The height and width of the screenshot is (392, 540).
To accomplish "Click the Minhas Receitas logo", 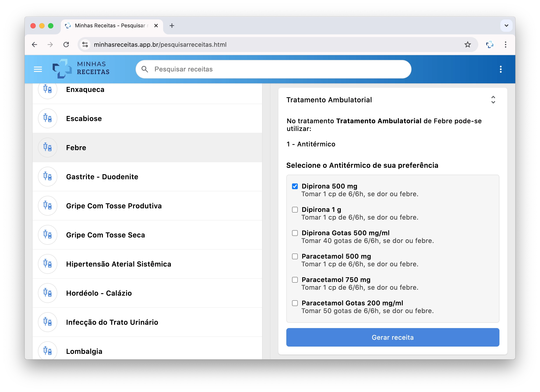I will coord(81,69).
